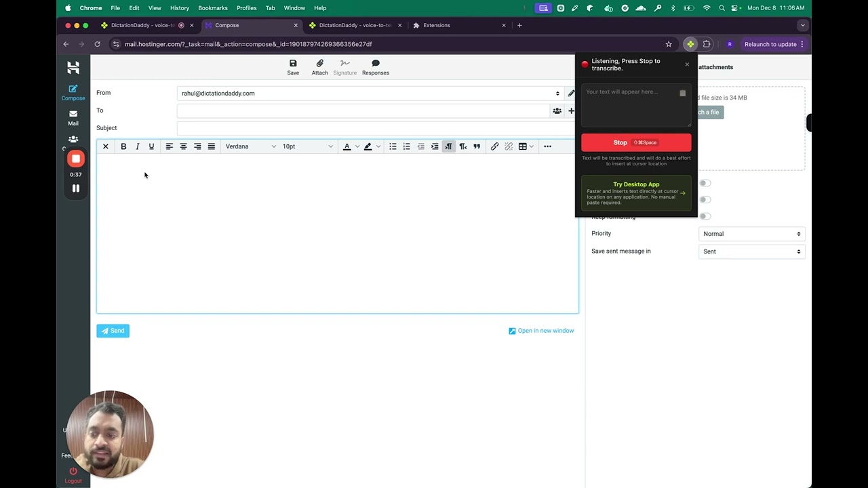The image size is (868, 488).
Task: Click the DictationDaddy extension icon
Action: pyautogui.click(x=690, y=44)
